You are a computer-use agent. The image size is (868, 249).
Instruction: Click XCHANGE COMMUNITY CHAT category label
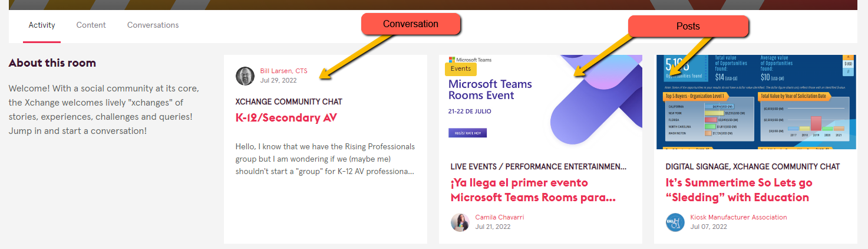pos(289,101)
